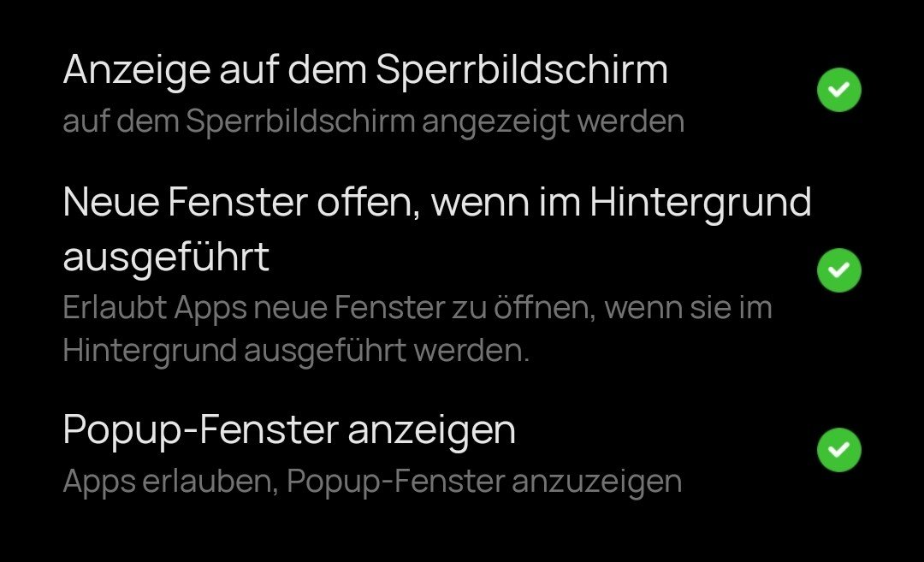Tap 'Apps erlauben, Popup-Fenster anzuzeigen' description
The height and width of the screenshot is (562, 924).
[372, 482]
